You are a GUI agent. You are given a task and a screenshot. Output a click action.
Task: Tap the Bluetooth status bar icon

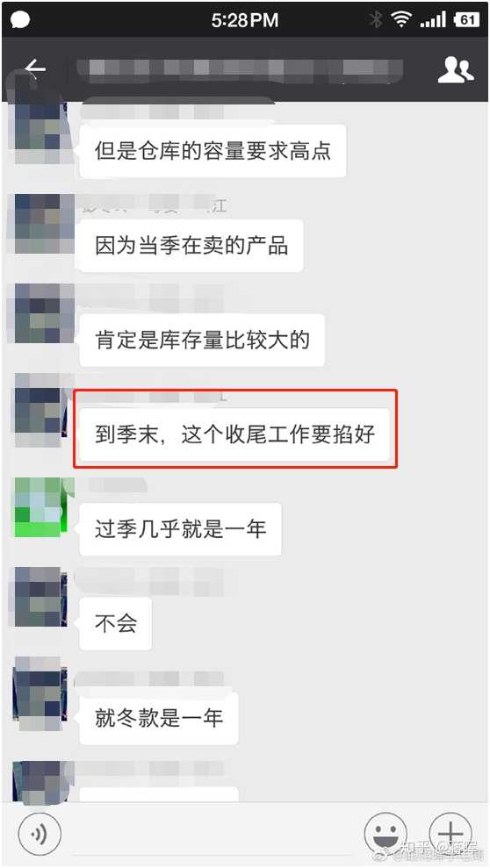tap(376, 20)
